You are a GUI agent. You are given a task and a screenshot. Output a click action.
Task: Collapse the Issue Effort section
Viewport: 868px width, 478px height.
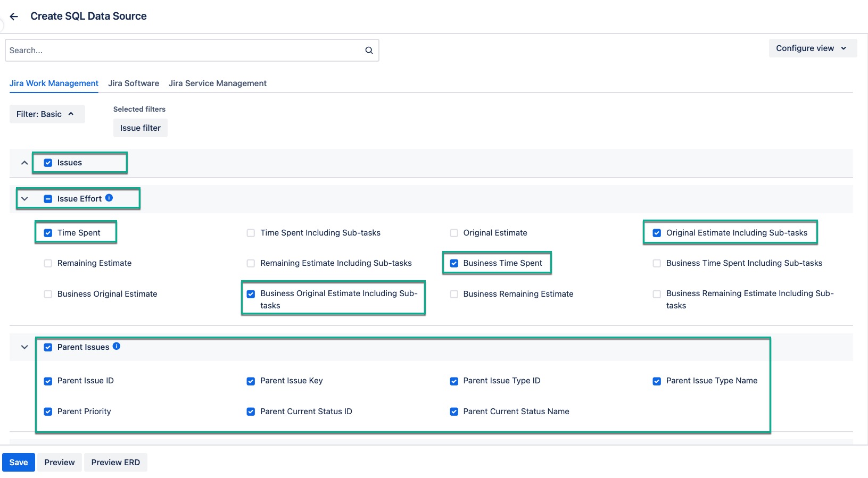click(x=24, y=199)
